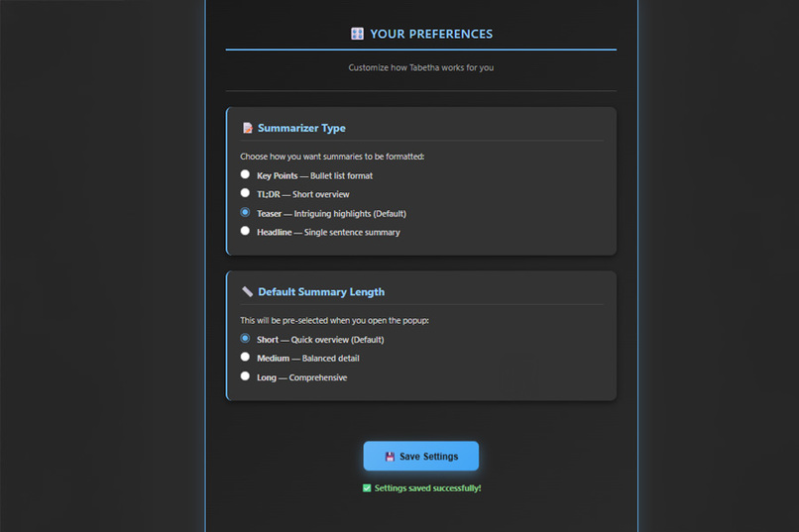Click 'Balanced detail' label text

coord(331,359)
